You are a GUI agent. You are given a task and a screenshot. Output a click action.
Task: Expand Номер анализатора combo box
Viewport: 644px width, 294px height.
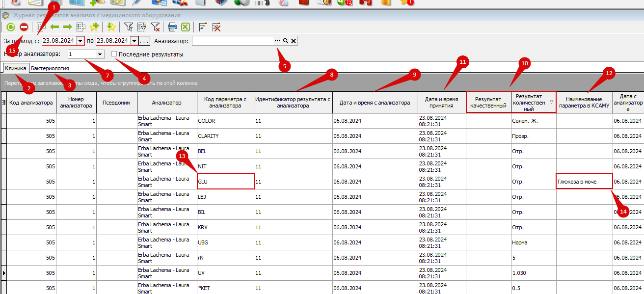pyautogui.click(x=100, y=54)
